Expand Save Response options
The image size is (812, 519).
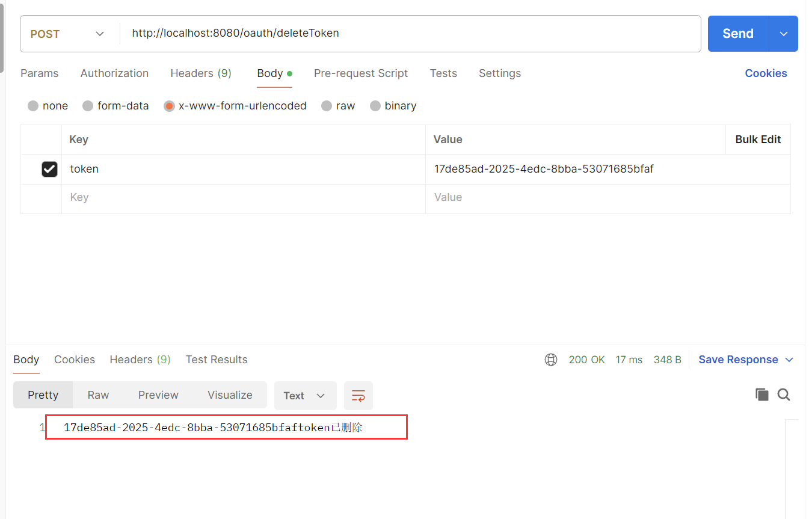click(789, 360)
